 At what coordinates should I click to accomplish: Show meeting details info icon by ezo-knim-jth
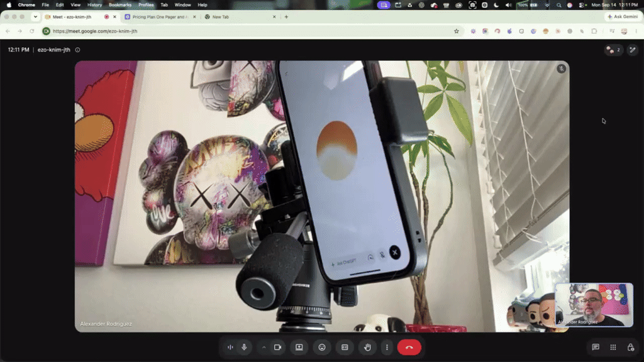pyautogui.click(x=77, y=50)
